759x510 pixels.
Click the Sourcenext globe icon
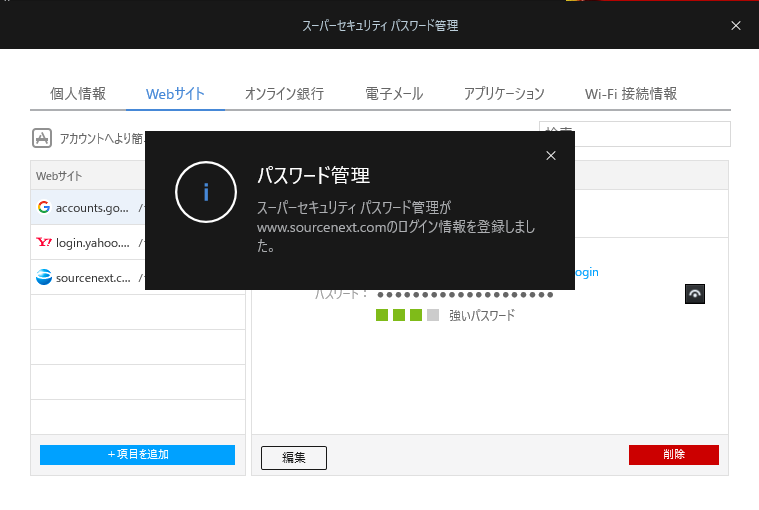pos(44,277)
